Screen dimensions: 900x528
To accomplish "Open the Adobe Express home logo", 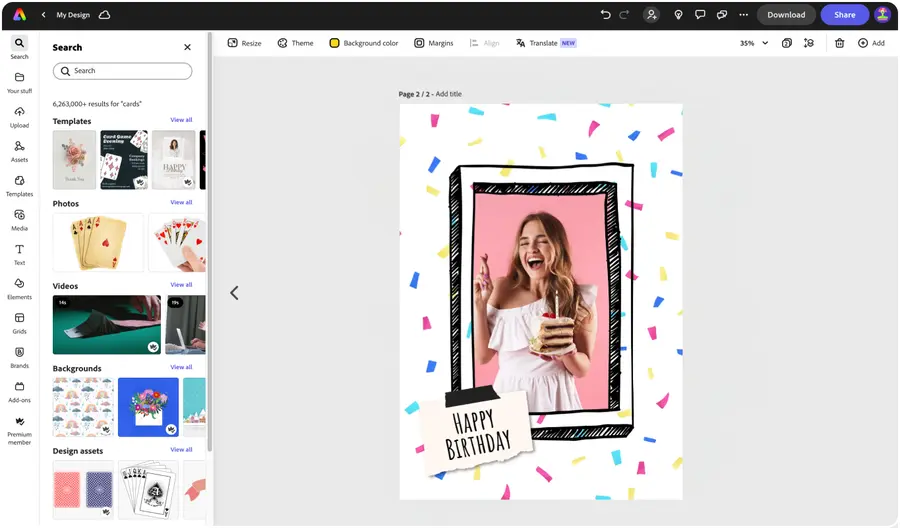I will 20,15.
